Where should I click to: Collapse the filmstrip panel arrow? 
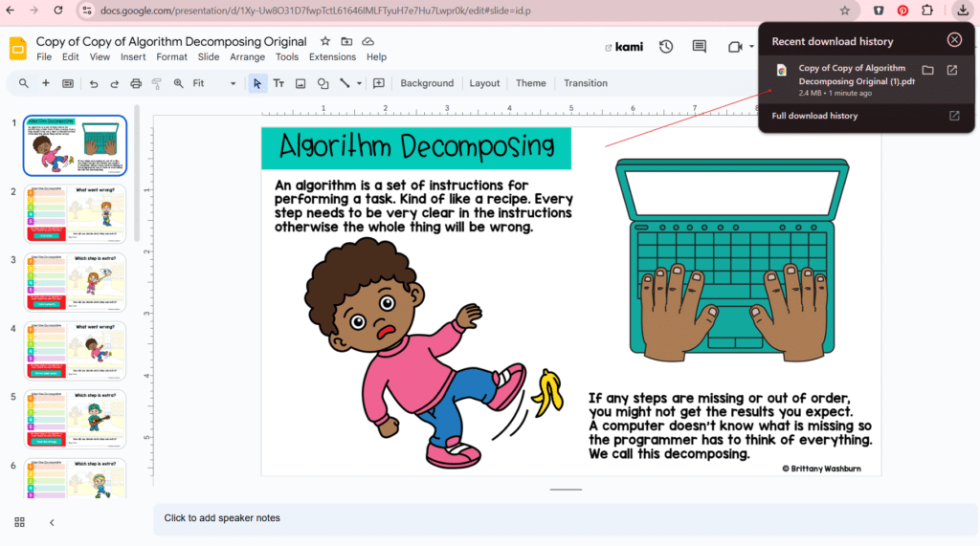pos(52,522)
